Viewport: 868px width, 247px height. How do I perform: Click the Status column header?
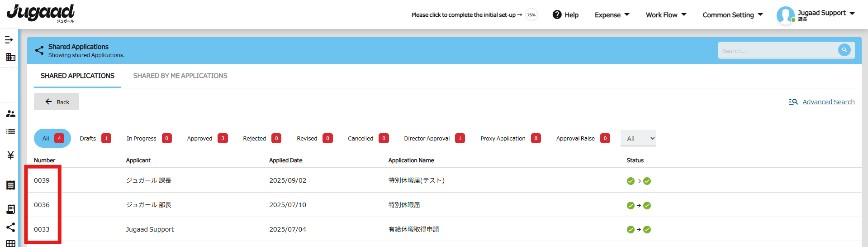635,160
